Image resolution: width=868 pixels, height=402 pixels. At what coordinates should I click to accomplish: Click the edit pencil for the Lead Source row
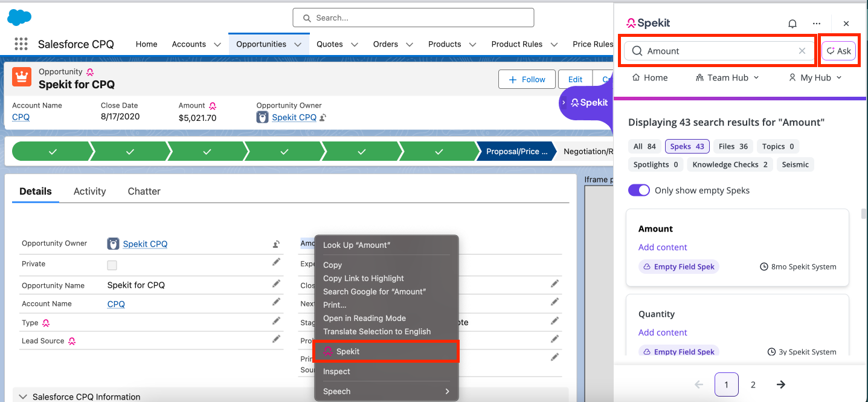click(x=276, y=339)
